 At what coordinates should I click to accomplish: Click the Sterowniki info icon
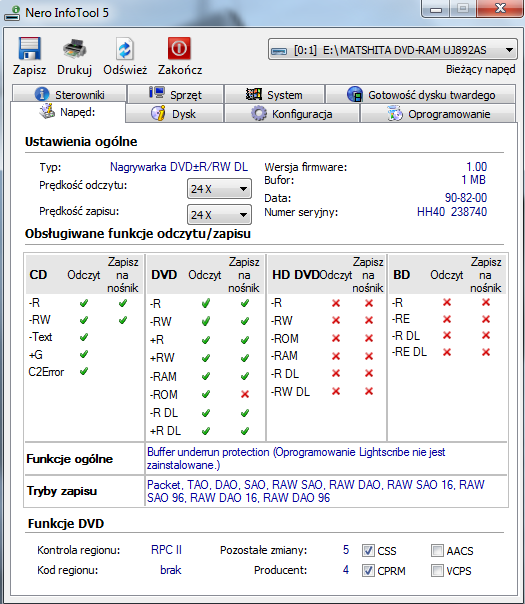click(42, 94)
